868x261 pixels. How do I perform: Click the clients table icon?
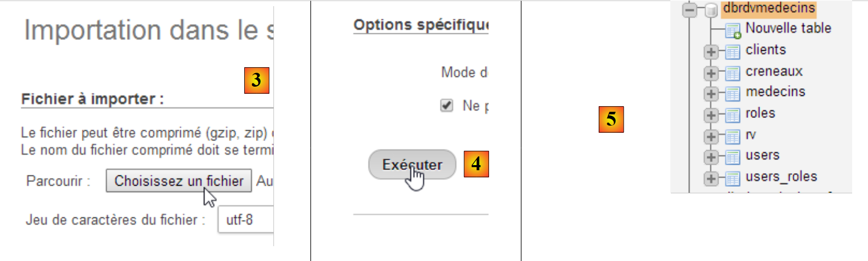click(x=733, y=52)
